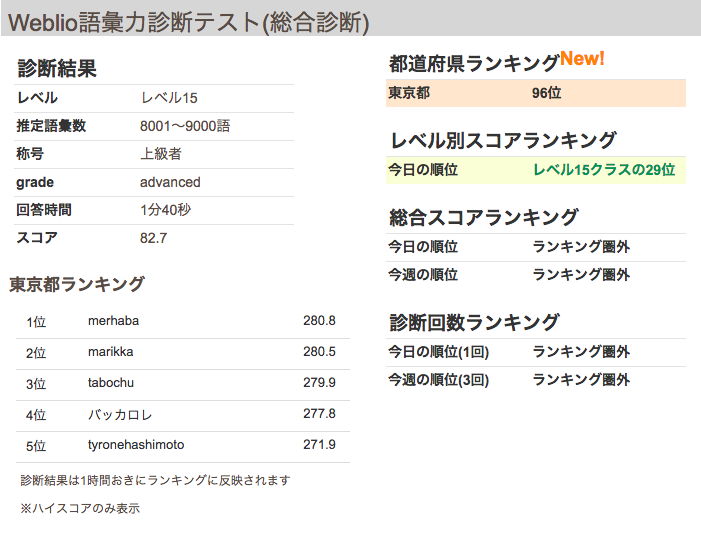Click tabochu's score 279.9

[x=319, y=383]
